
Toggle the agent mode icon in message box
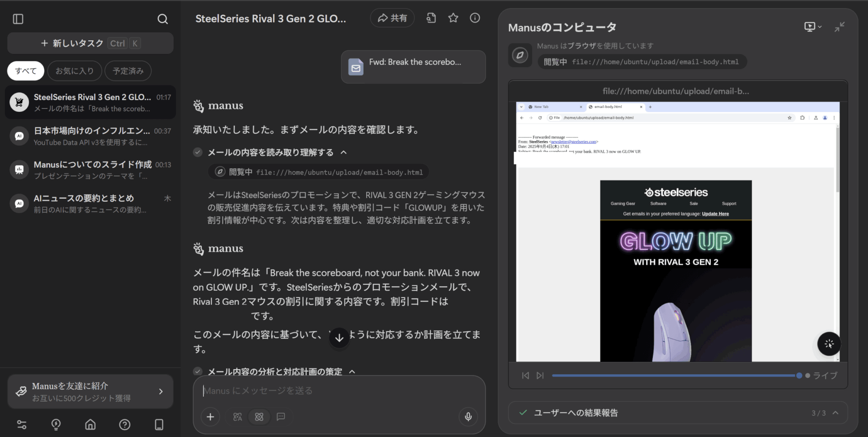point(259,417)
